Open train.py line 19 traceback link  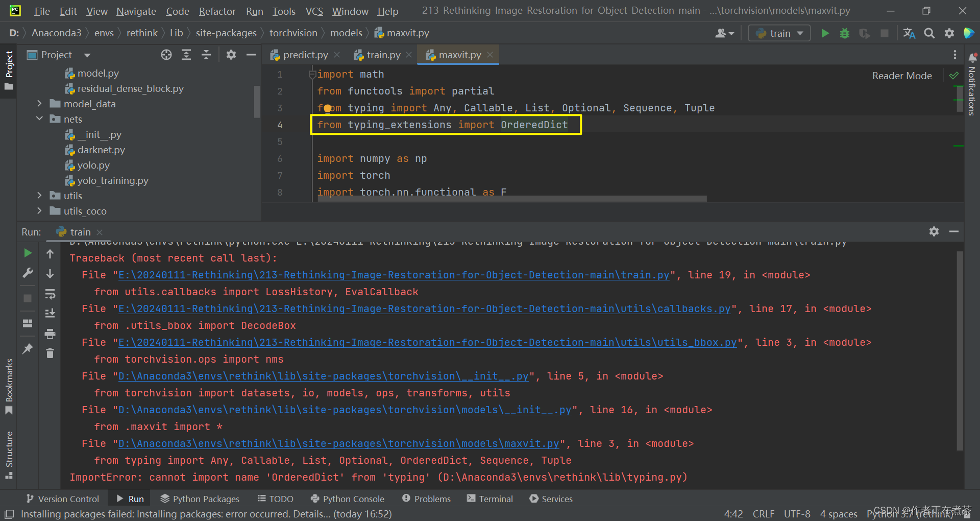[393, 275]
